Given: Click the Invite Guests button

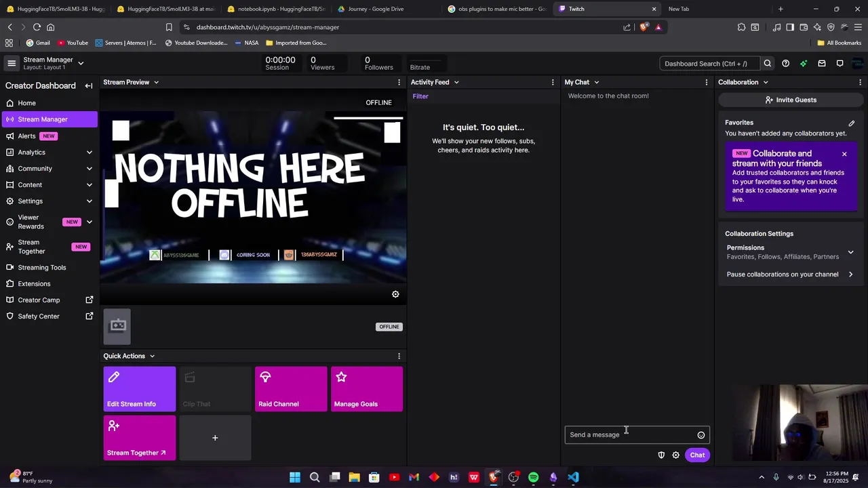Looking at the screenshot, I should point(791,100).
